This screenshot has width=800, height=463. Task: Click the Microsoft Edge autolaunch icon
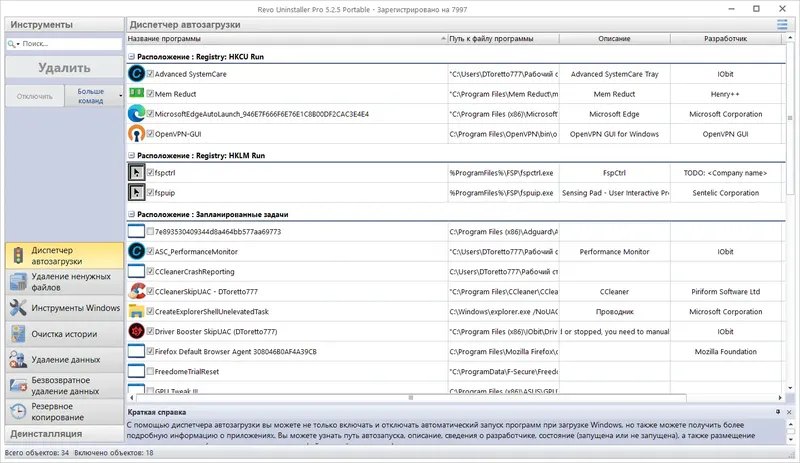coord(136,113)
